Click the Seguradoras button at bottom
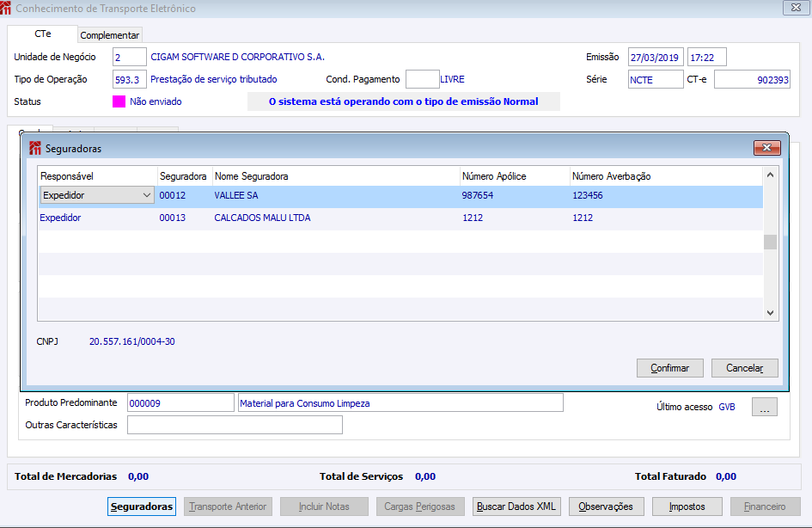Screen dimensions: 812x528 [142, 507]
